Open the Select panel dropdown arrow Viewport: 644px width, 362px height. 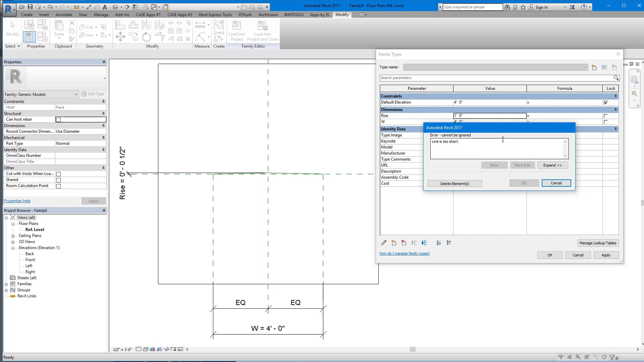(x=19, y=46)
